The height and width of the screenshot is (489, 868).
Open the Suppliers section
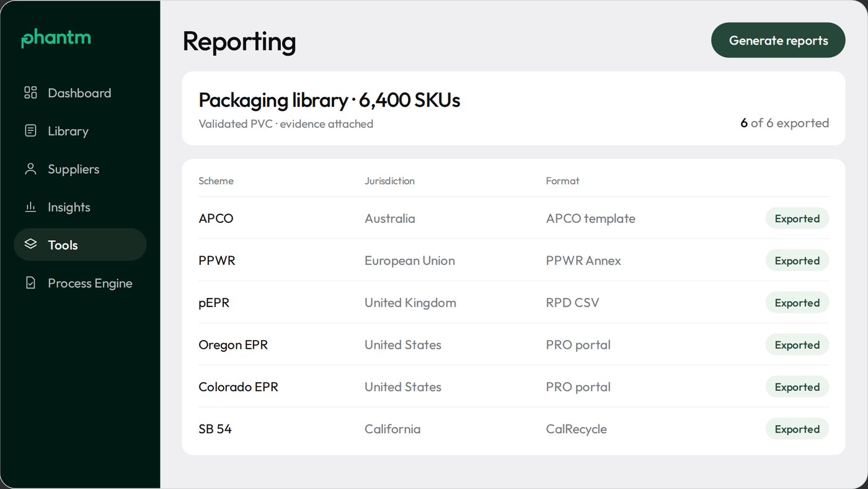[x=80, y=169]
